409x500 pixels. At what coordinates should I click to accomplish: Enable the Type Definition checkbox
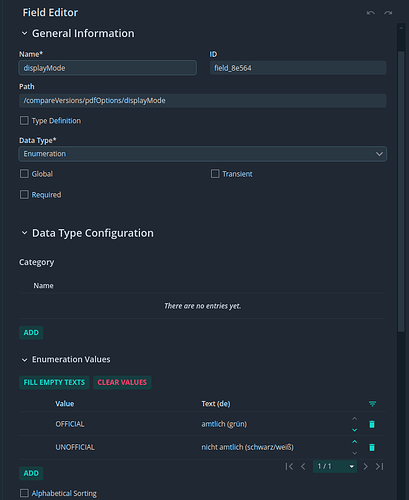coord(24,120)
